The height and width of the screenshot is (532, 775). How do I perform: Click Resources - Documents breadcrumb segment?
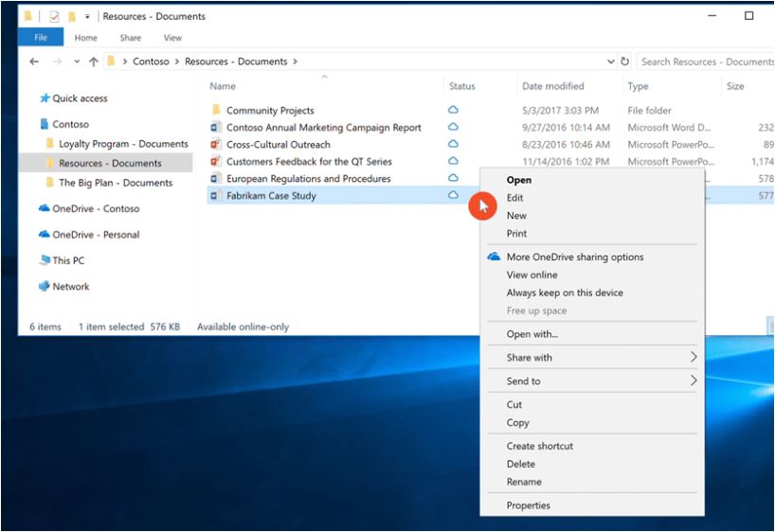point(236,62)
